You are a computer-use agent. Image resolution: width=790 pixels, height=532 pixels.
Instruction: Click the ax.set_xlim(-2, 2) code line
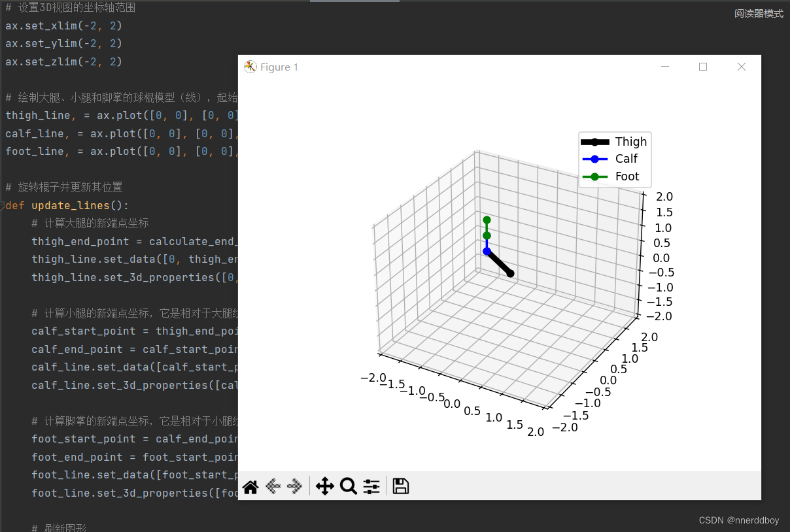click(x=64, y=26)
